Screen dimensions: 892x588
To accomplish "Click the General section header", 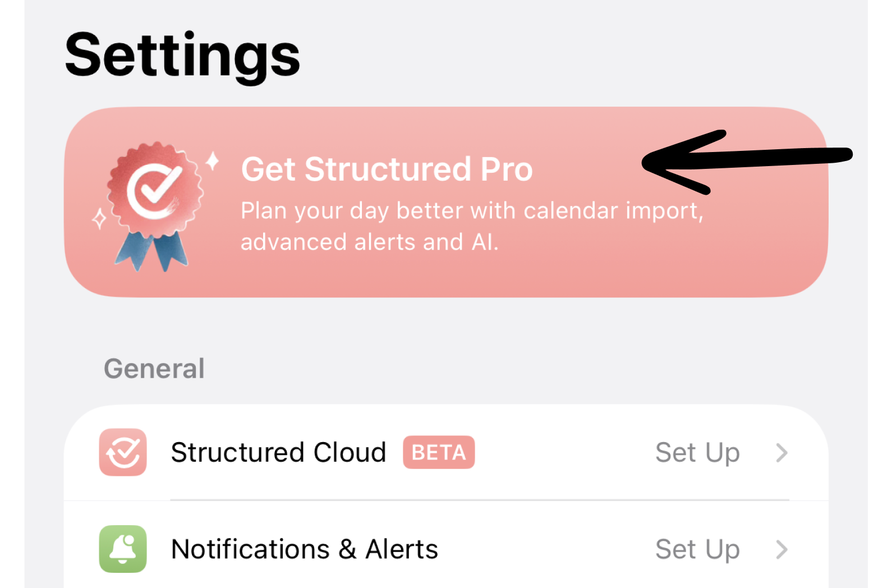I will tap(154, 369).
